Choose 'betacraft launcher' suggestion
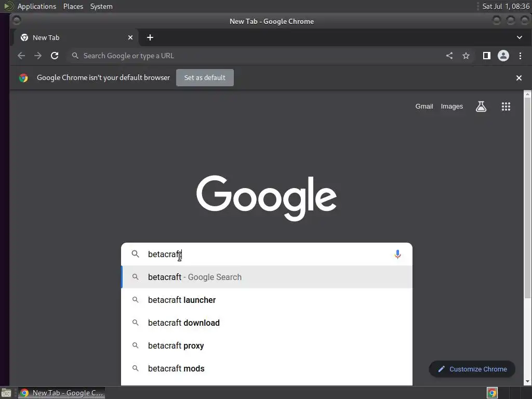Viewport: 532px width, 399px height. tap(267, 300)
